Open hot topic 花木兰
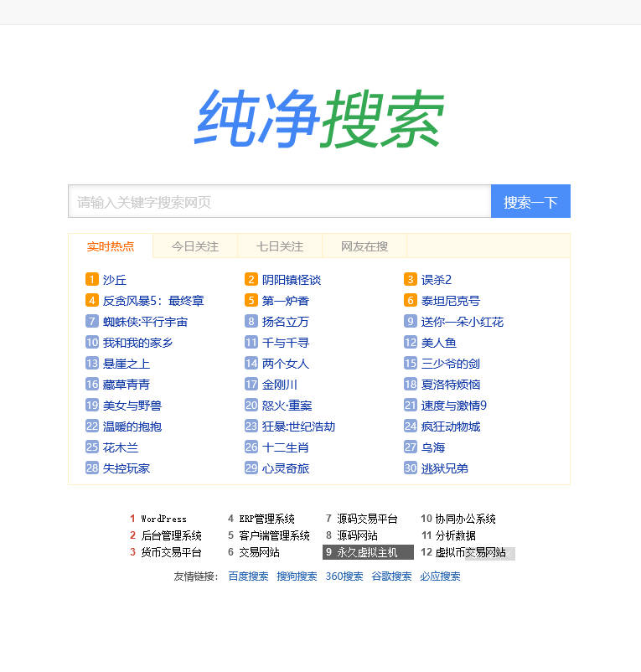 coord(121,447)
